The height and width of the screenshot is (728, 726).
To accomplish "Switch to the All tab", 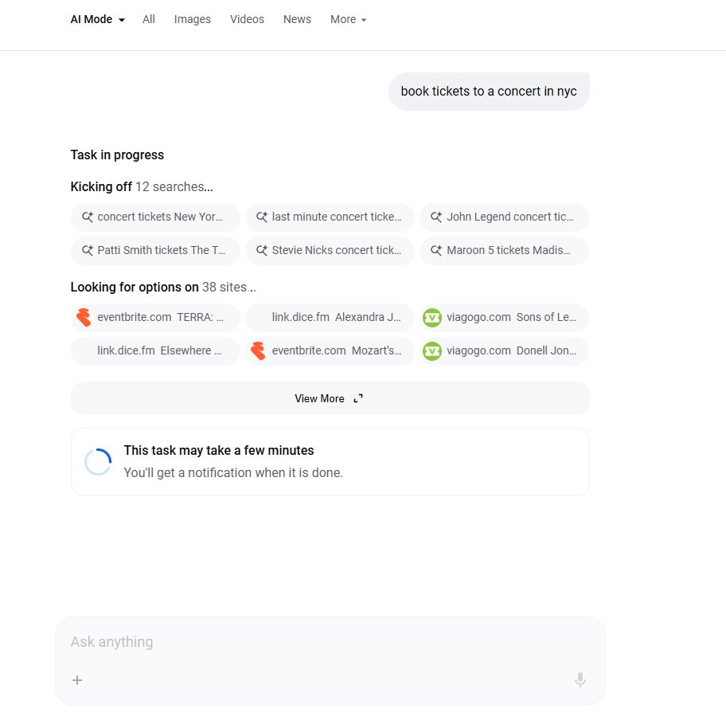I will pos(148,19).
